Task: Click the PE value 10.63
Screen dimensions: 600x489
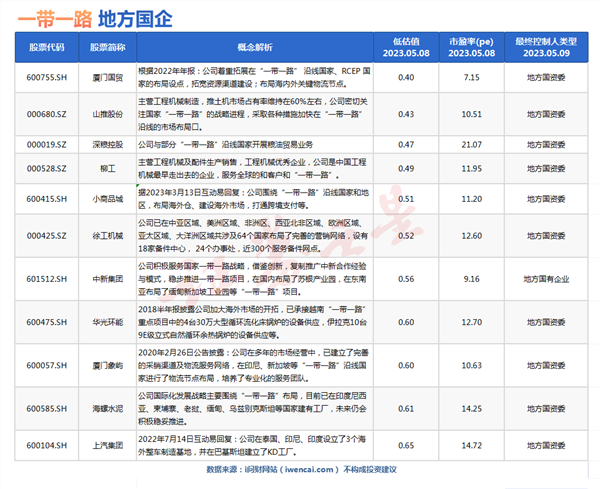Action: 471,365
